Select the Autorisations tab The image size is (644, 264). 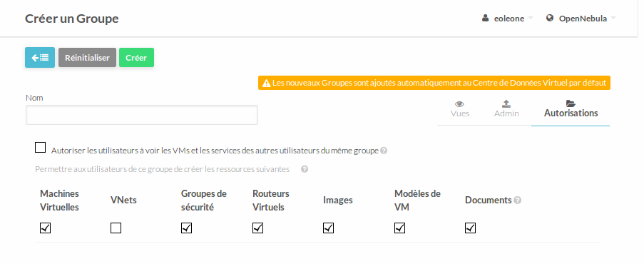571,109
